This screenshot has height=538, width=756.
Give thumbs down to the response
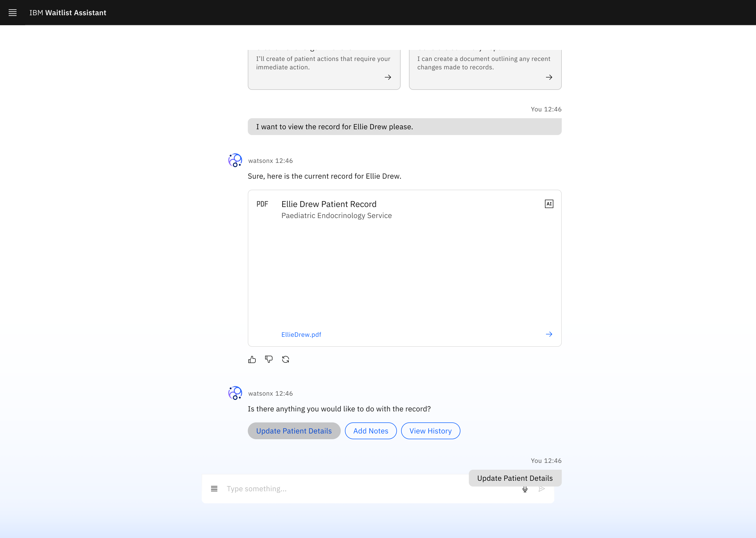tap(269, 359)
